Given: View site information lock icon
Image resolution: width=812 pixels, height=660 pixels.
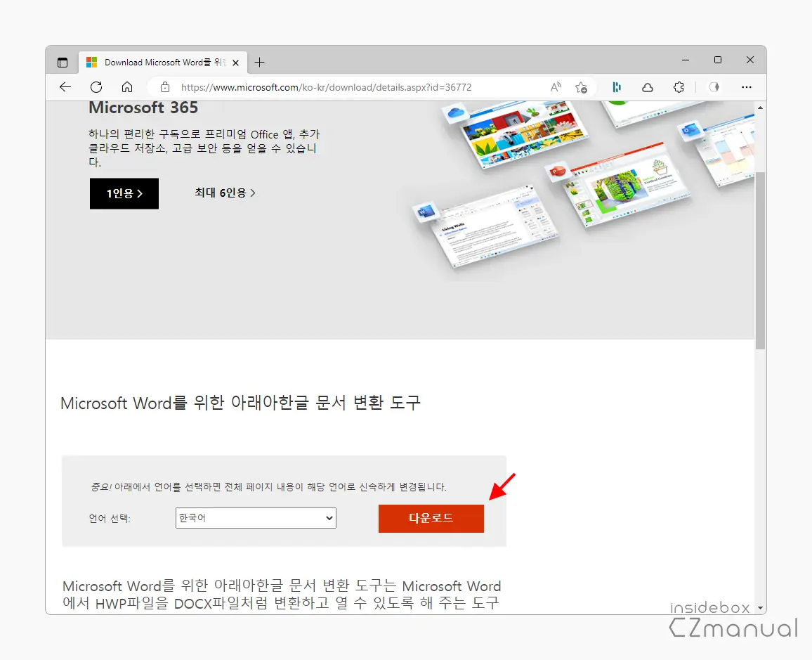Looking at the screenshot, I should 164,87.
